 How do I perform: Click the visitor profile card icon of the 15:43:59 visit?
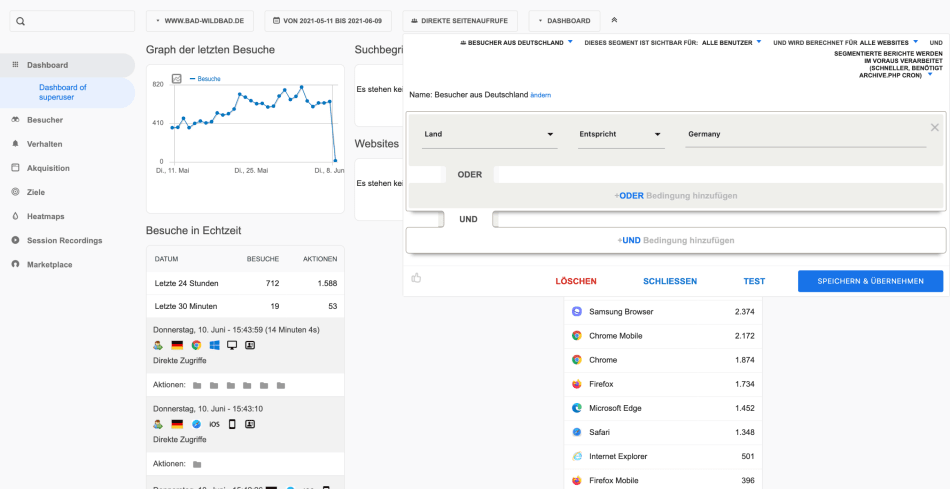point(250,345)
